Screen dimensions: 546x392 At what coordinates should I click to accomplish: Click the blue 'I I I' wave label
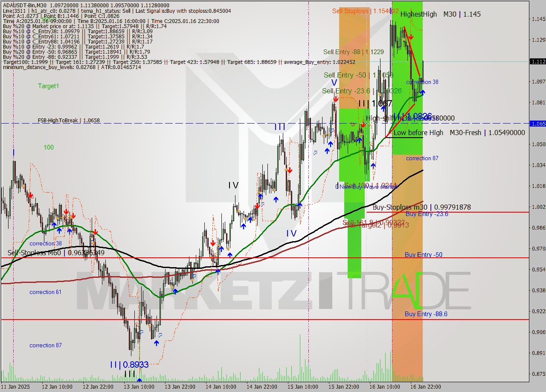[x=280, y=127]
